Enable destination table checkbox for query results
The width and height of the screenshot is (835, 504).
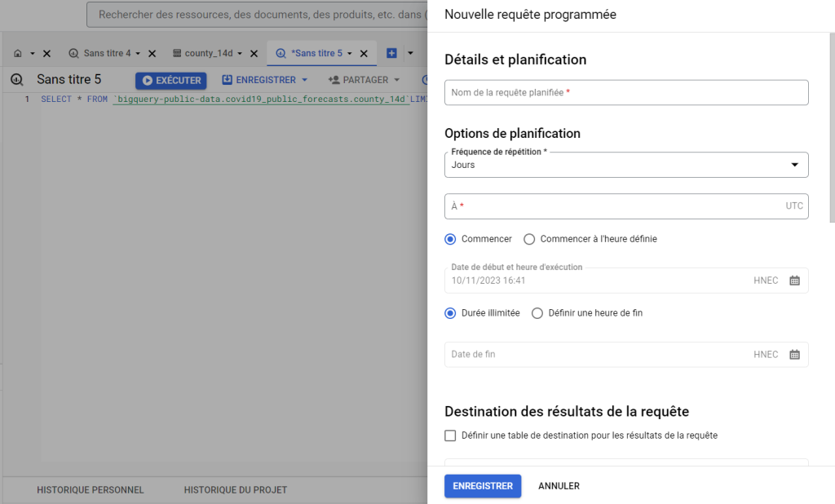tap(450, 435)
